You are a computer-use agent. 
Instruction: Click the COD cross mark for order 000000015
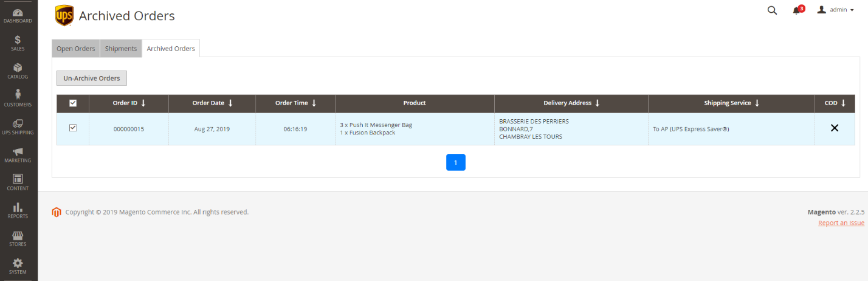(835, 128)
